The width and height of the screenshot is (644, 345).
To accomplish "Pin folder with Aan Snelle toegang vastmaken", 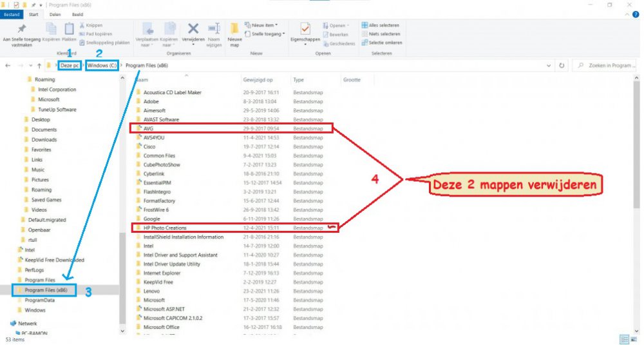I will (22, 34).
